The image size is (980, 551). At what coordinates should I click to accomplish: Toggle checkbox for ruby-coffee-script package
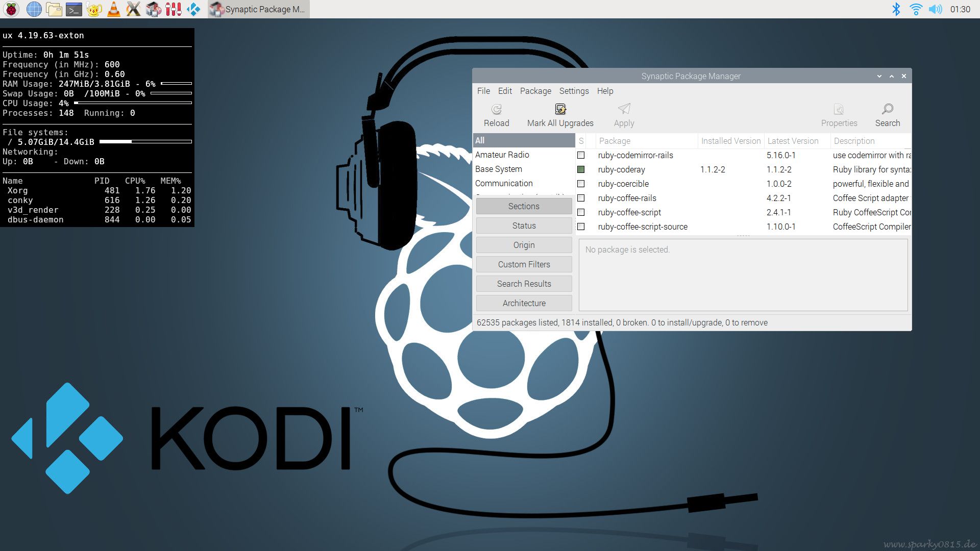[581, 212]
